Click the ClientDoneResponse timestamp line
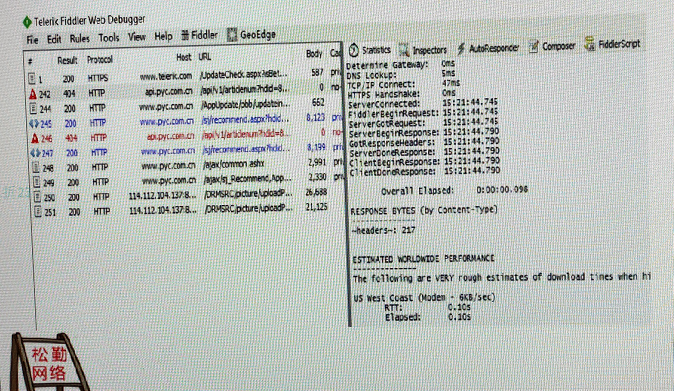 click(425, 171)
